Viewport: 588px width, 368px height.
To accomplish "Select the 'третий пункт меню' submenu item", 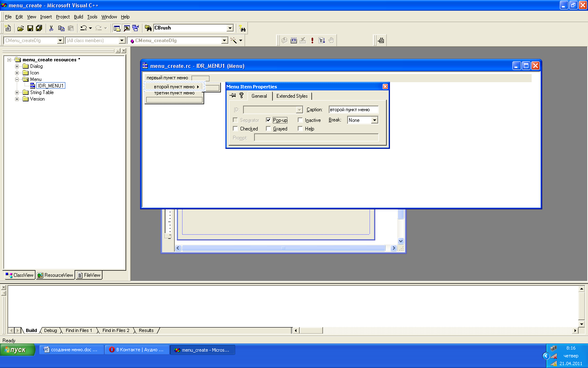I will click(x=174, y=93).
